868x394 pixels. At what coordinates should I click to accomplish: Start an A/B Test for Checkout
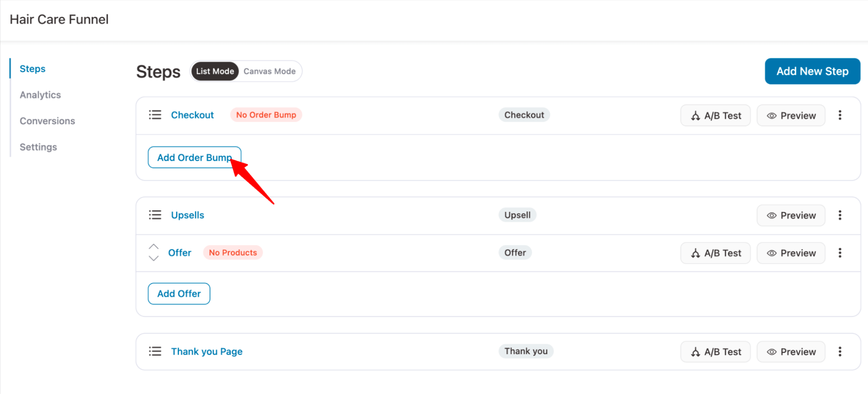point(715,115)
